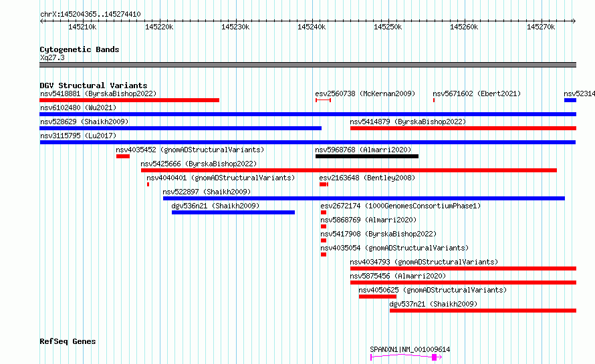
Task: Open nsv4035054 (gnomADStructuralVariants) label
Action: 394,248
